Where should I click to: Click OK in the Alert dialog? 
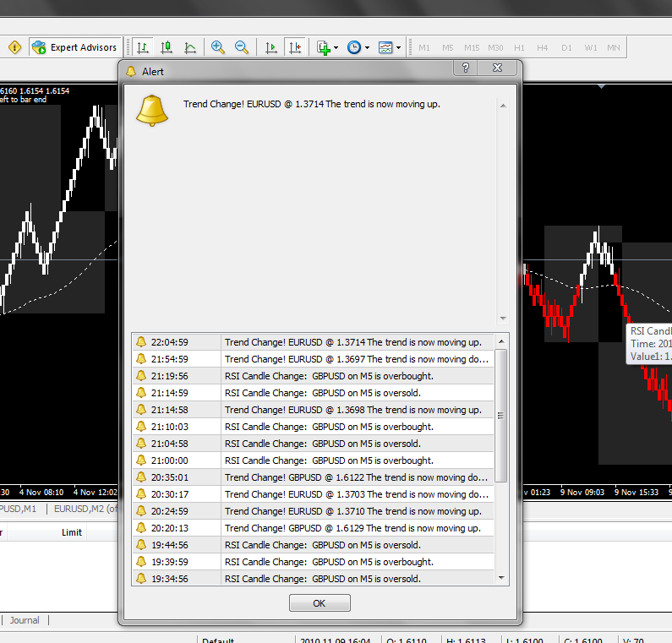click(x=320, y=602)
